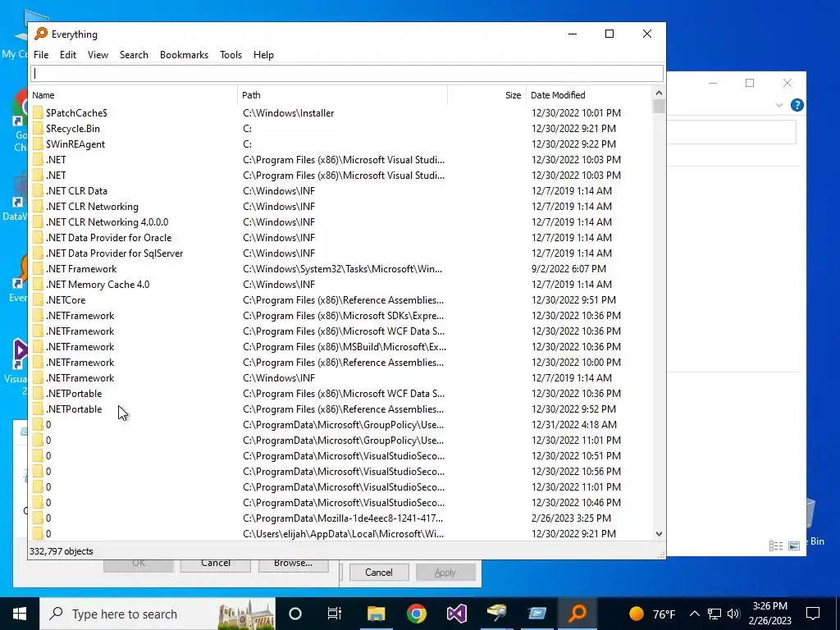
Task: Switch to large icons view in background window
Action: coord(794,546)
